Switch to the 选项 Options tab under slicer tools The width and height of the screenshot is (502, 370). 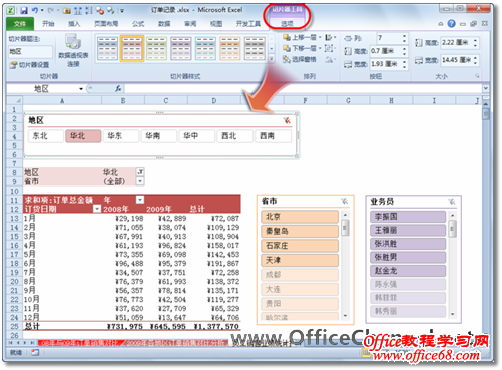click(287, 24)
